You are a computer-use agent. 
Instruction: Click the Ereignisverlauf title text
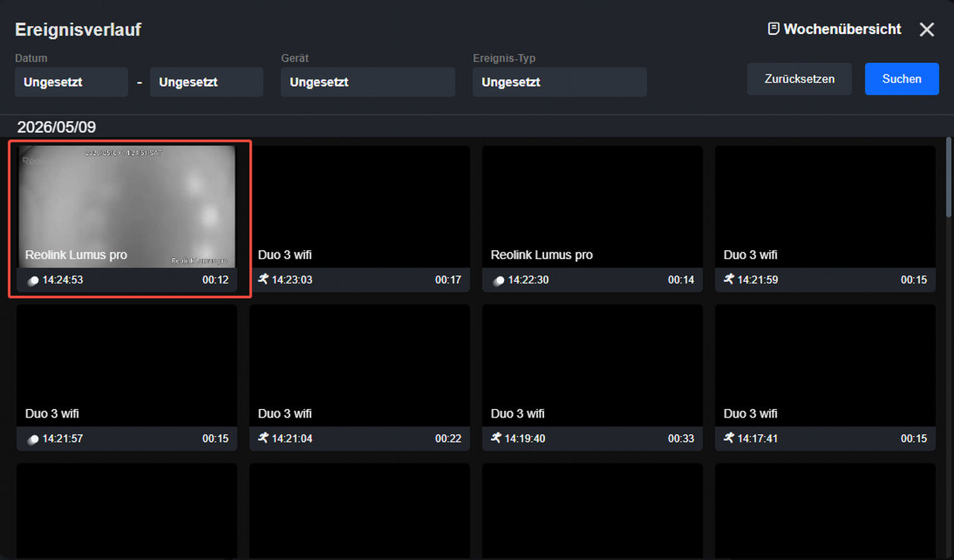click(x=78, y=30)
